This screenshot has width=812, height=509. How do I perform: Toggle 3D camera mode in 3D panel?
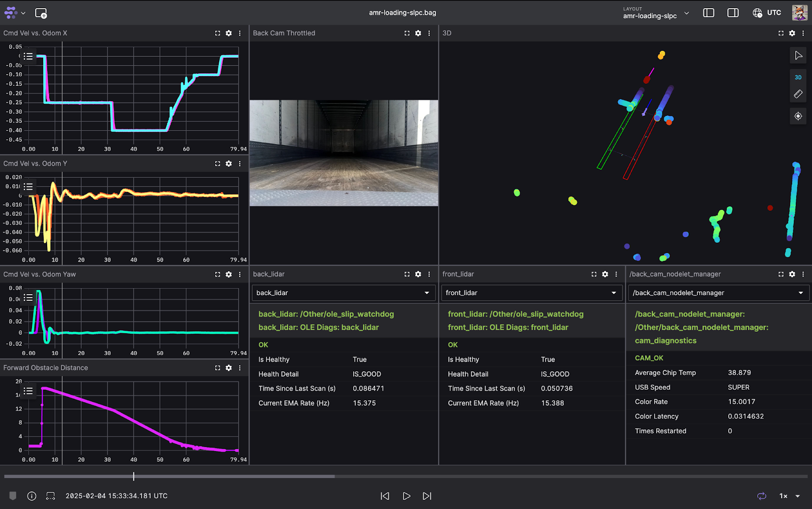click(798, 77)
